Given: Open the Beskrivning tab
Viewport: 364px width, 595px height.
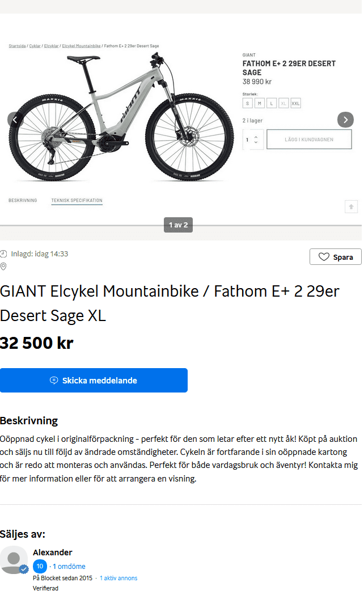Looking at the screenshot, I should point(23,201).
